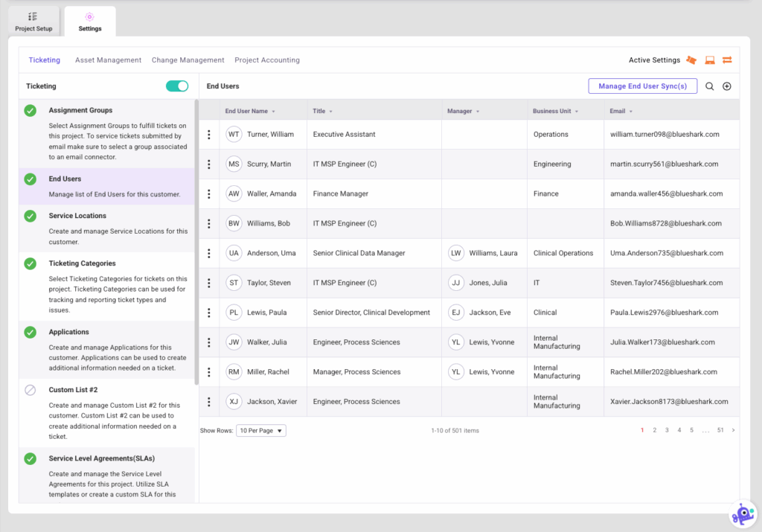
Task: Click the Manage End User Sync(s) button
Action: coord(642,86)
